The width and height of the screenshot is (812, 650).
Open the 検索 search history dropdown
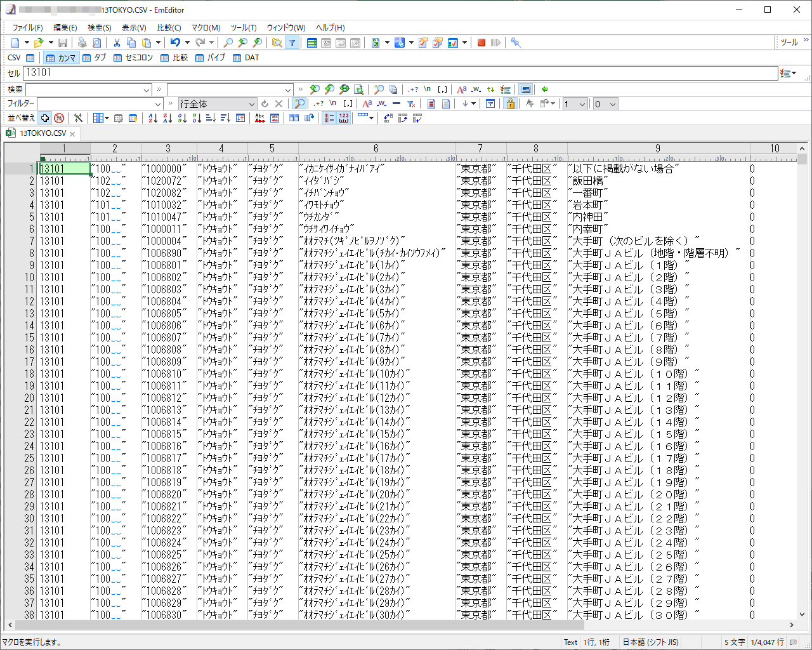(x=147, y=89)
